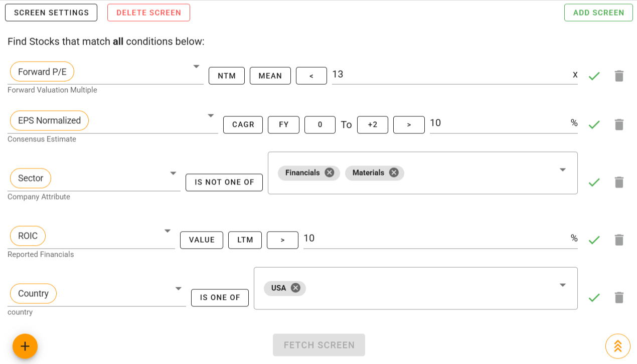Click the ADD SCREEN button
Screen dimensions: 637x364
[598, 12]
